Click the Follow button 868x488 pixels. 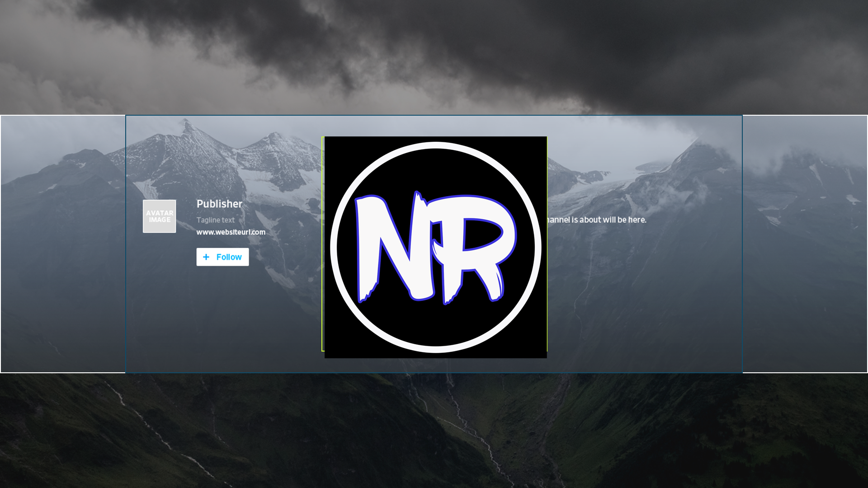222,257
